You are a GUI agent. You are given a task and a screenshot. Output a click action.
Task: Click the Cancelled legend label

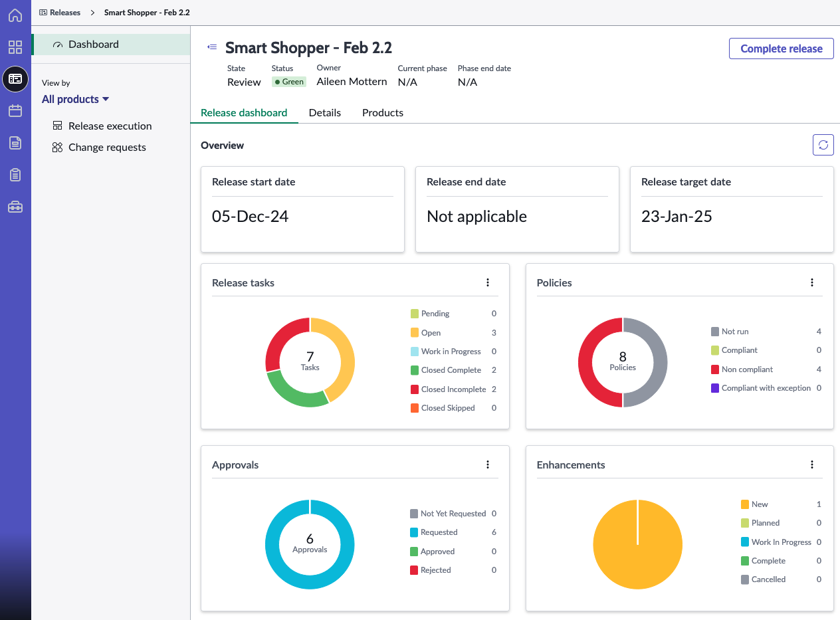coord(768,579)
